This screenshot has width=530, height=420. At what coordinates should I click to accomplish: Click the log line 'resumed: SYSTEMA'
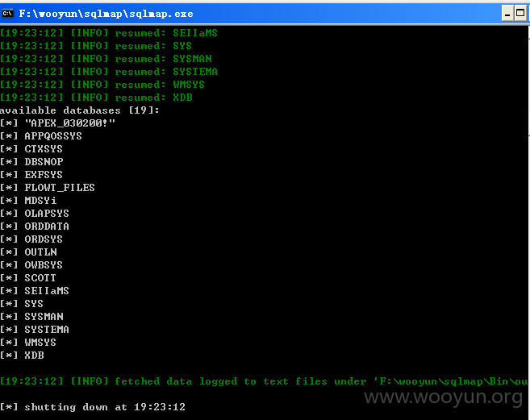[x=109, y=72]
